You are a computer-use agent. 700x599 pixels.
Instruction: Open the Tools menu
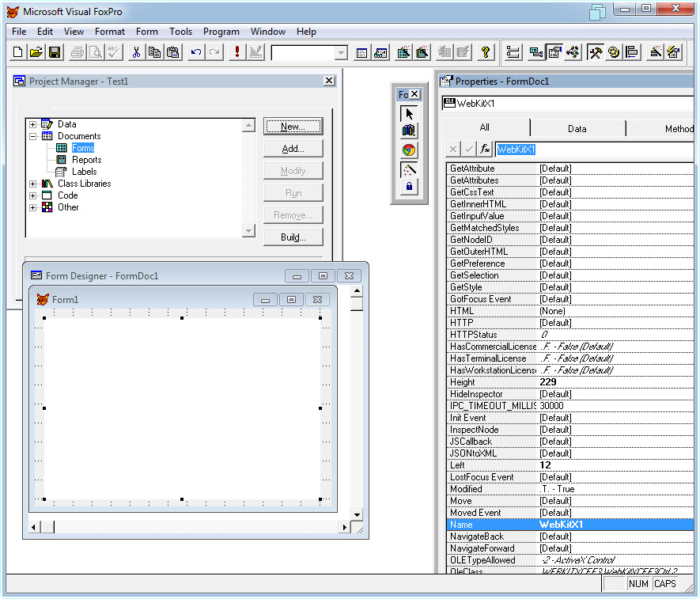(180, 32)
